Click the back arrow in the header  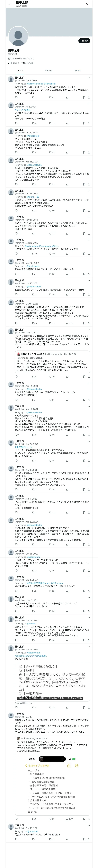[9, 4]
